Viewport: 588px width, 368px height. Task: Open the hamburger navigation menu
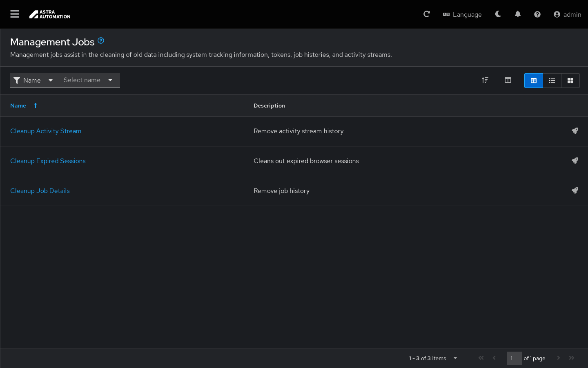(x=15, y=14)
